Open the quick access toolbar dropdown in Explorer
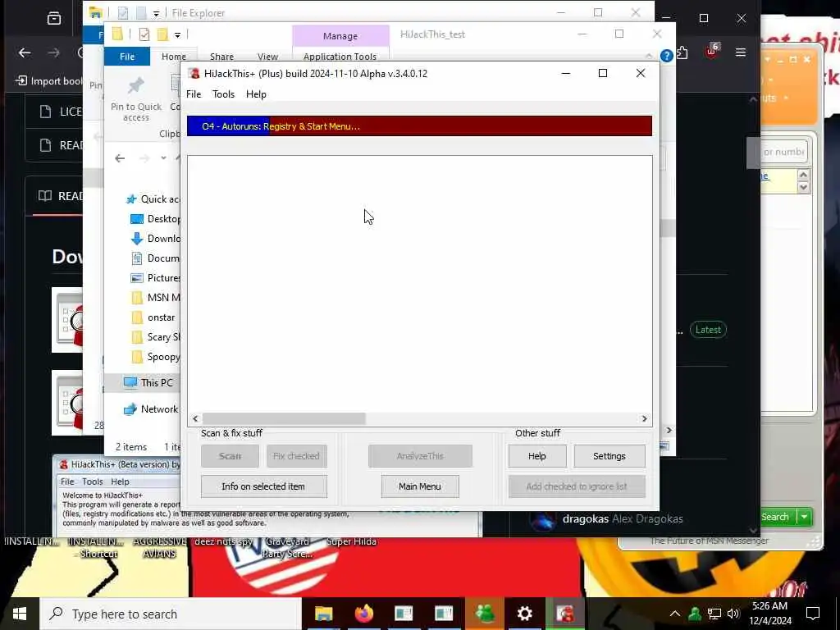 [x=177, y=35]
